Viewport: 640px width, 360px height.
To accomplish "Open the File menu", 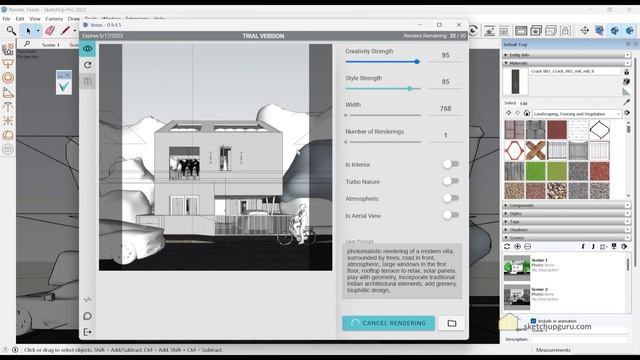I will pos(7,19).
